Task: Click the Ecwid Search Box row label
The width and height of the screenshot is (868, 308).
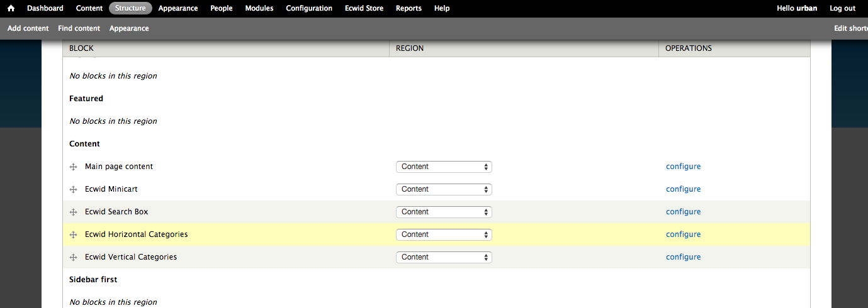Action: (116, 212)
